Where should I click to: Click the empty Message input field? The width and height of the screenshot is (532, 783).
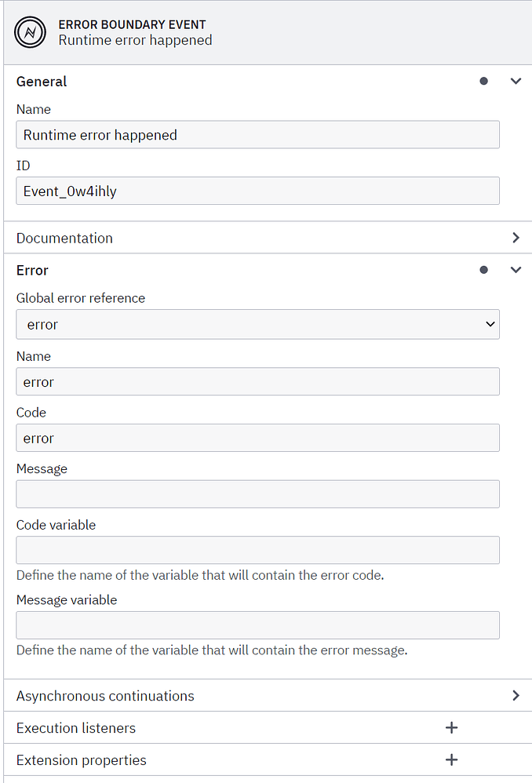tap(257, 493)
